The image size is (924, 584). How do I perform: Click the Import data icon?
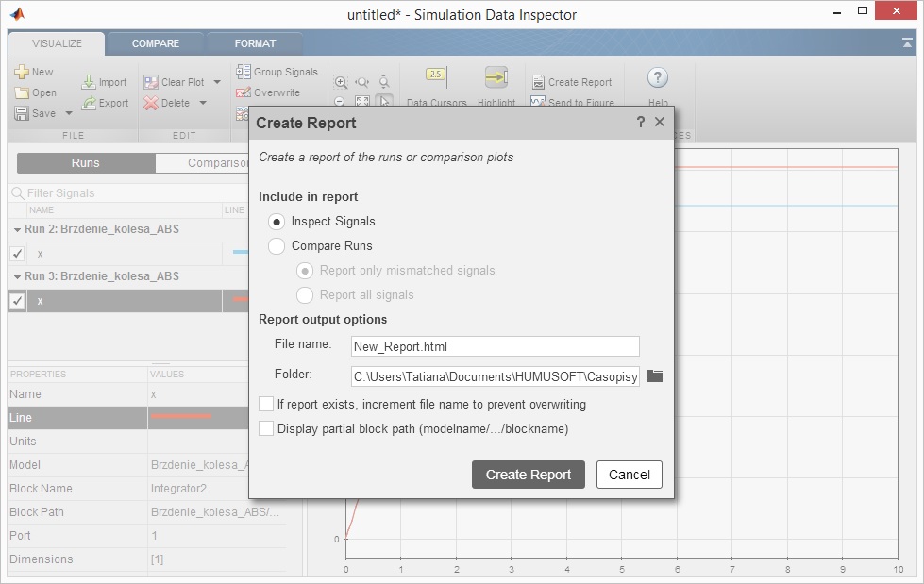(89, 82)
